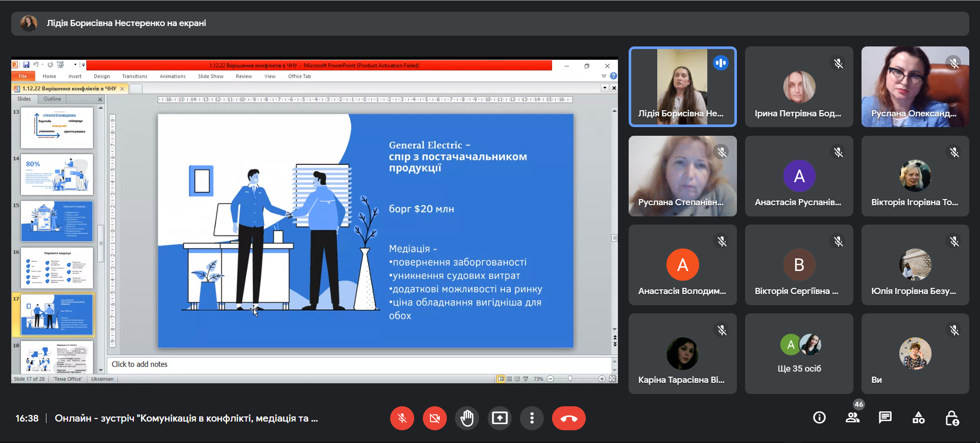Unmute your microphone in the call bar

pos(402,419)
